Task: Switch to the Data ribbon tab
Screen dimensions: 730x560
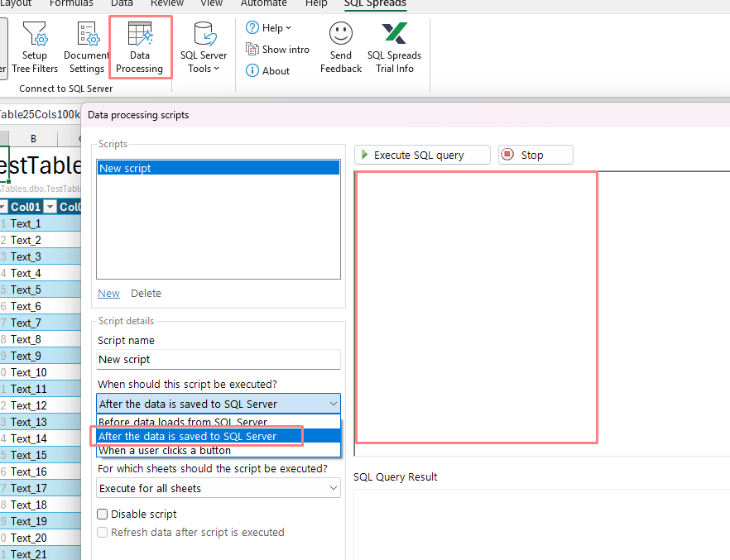Action: coord(122,3)
